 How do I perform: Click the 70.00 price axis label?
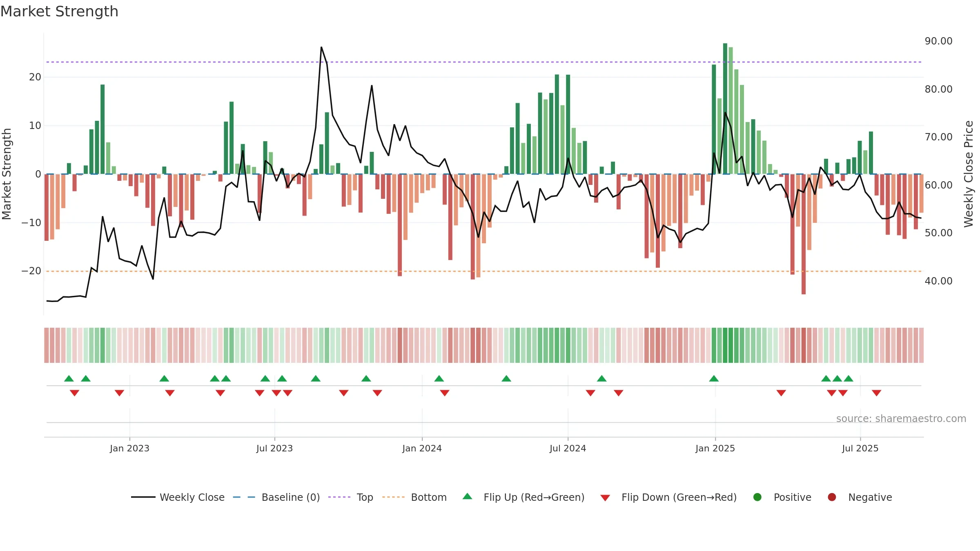coord(938,137)
